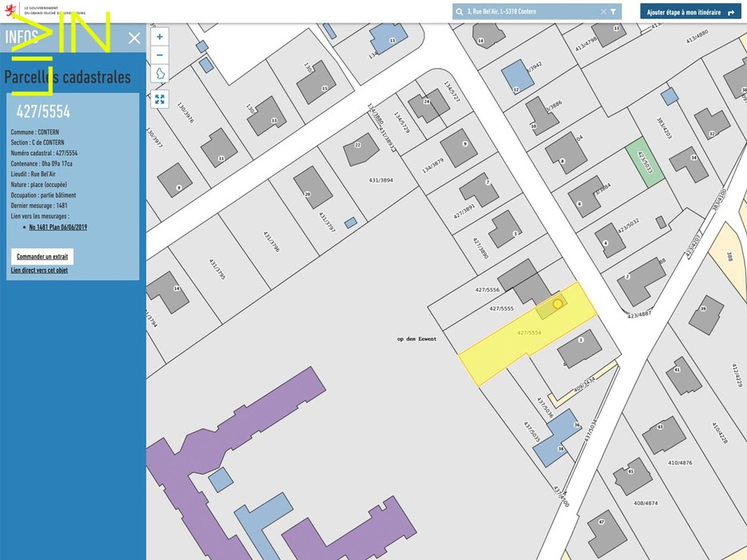Open No 1481 Plan 06/06/2019 link
Image resolution: width=747 pixels, height=560 pixels.
(58, 227)
